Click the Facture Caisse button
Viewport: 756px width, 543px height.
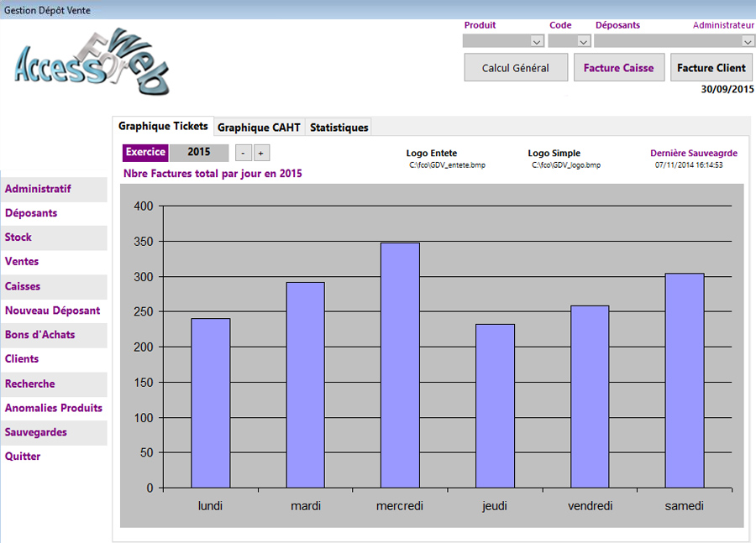(619, 68)
